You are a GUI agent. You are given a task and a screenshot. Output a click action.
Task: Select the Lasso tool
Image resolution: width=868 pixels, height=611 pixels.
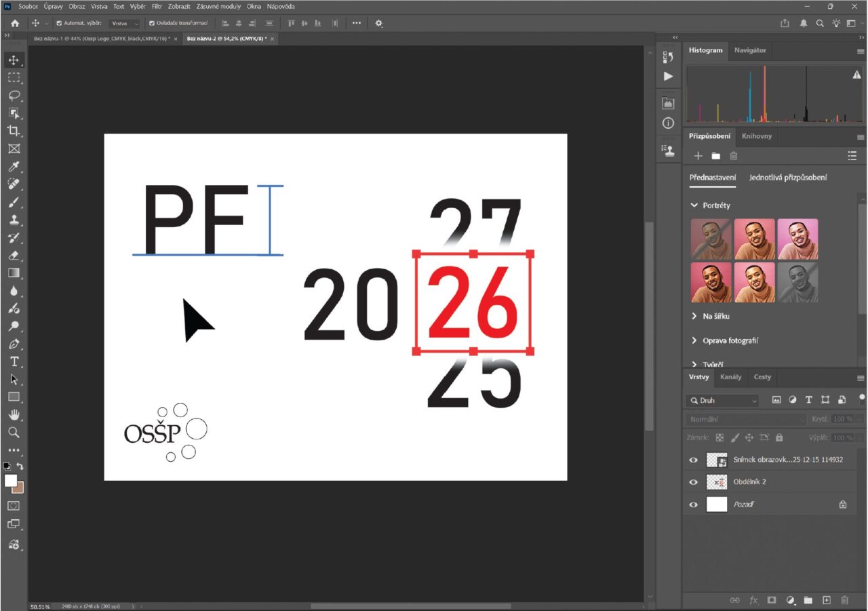tap(14, 96)
